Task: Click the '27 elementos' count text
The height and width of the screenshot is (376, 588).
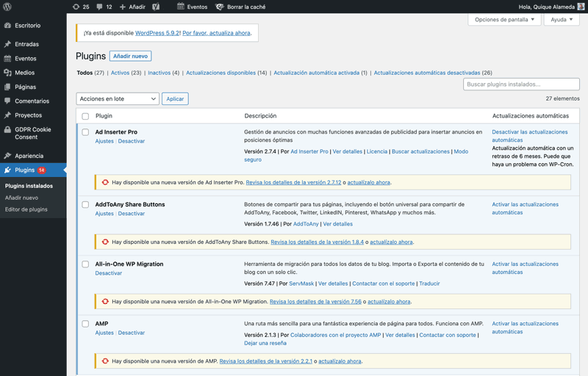Action: pos(562,98)
